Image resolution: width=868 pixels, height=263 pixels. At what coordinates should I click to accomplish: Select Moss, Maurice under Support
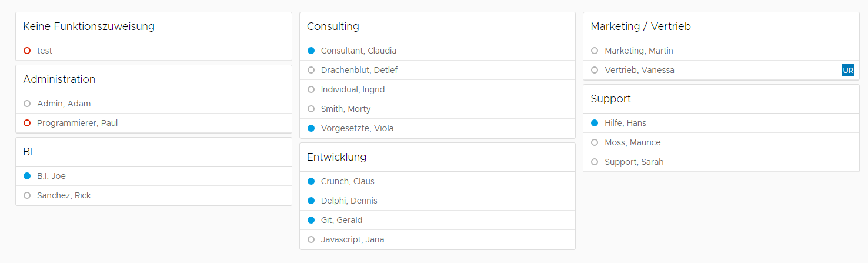point(632,143)
